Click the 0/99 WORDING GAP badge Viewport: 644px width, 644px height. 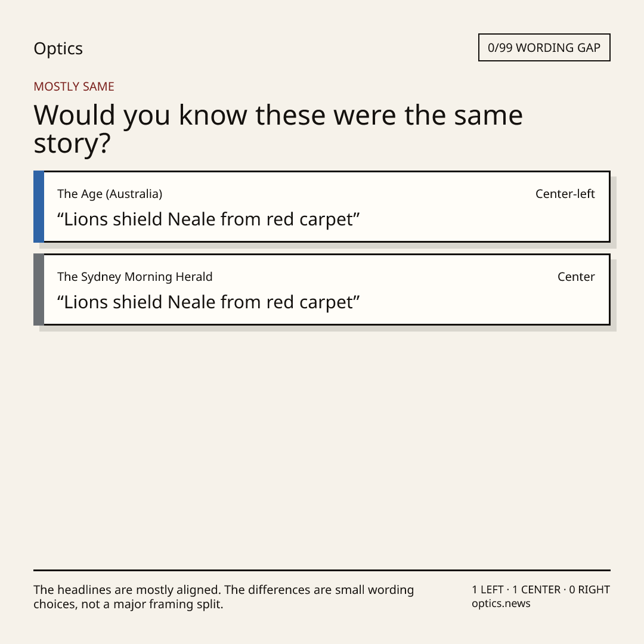pos(544,48)
